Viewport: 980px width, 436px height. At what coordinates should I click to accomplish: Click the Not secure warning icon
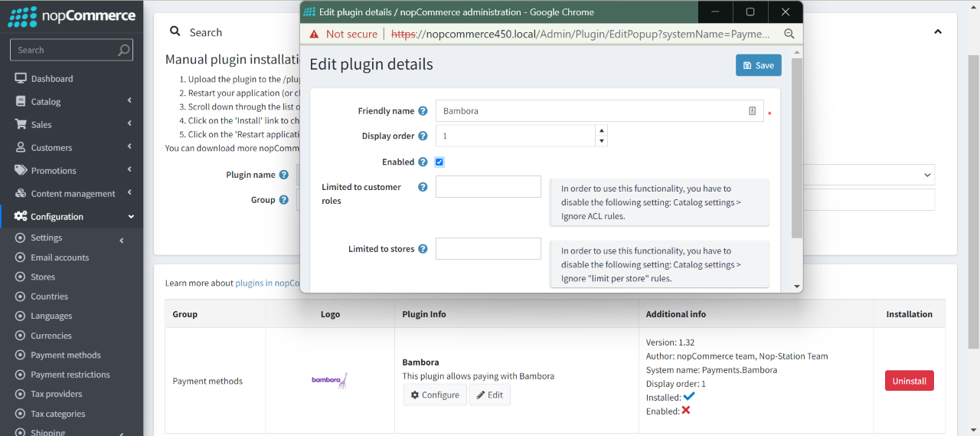(314, 34)
